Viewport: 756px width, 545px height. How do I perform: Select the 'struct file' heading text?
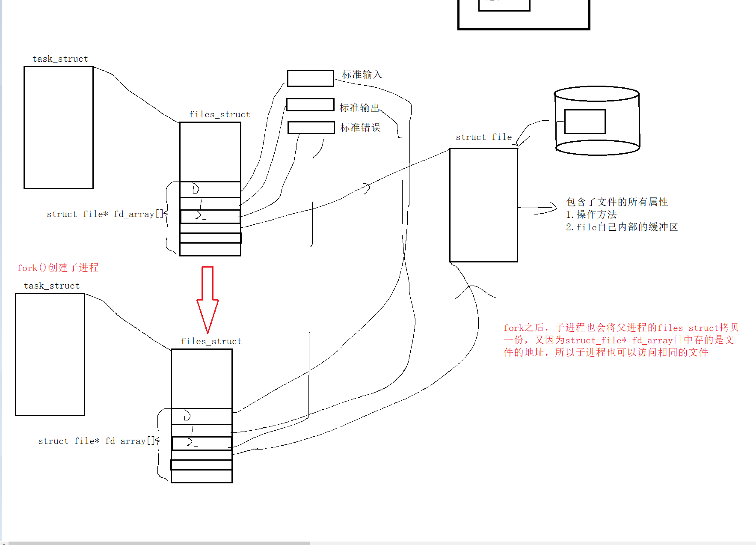point(483,137)
